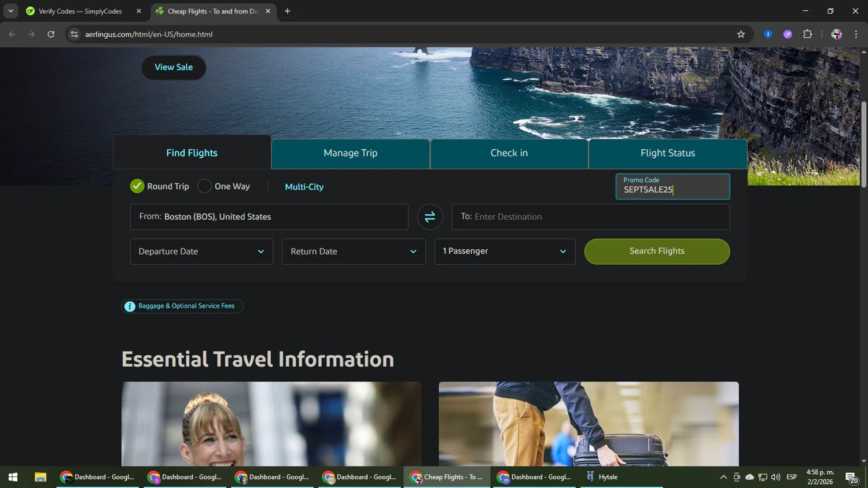This screenshot has height=488, width=868.
Task: Open man with suitcase thumbnail
Action: tap(589, 424)
